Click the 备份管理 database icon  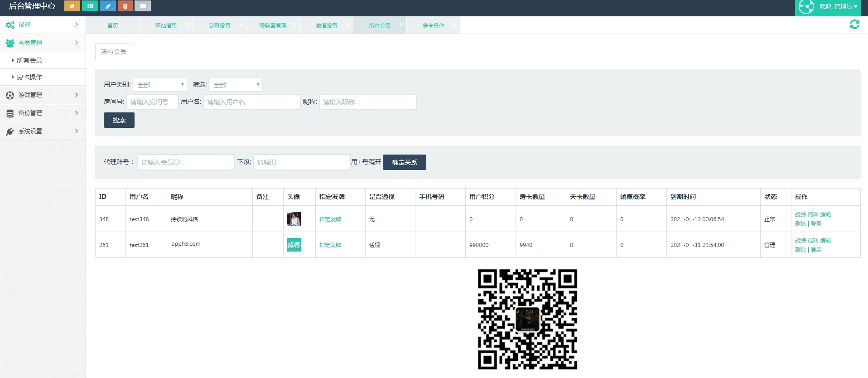[x=10, y=113]
